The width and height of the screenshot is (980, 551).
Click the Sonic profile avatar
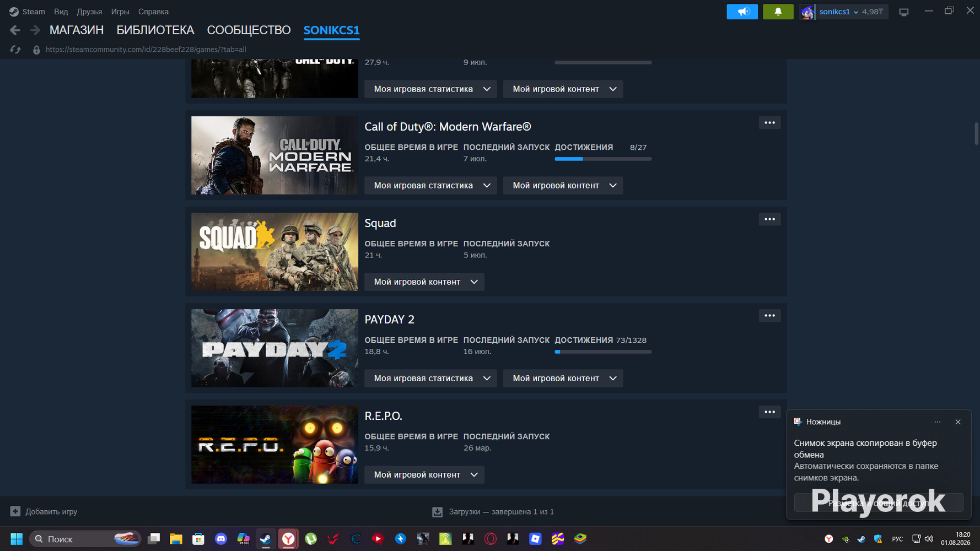(807, 12)
